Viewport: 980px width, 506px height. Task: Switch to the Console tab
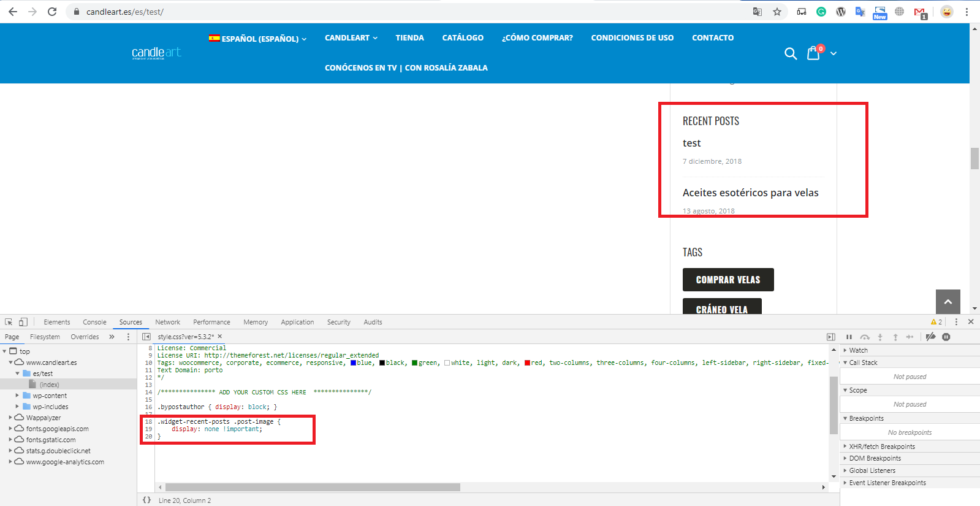[95, 322]
